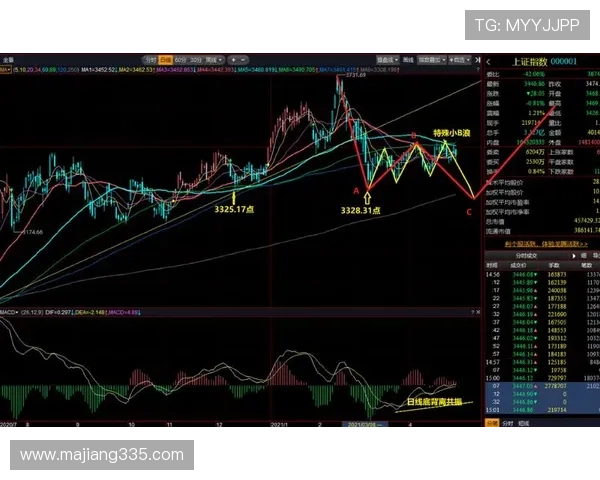The height and width of the screenshot is (480, 600).
Task: Click the red A wave marker
Action: click(x=356, y=189)
